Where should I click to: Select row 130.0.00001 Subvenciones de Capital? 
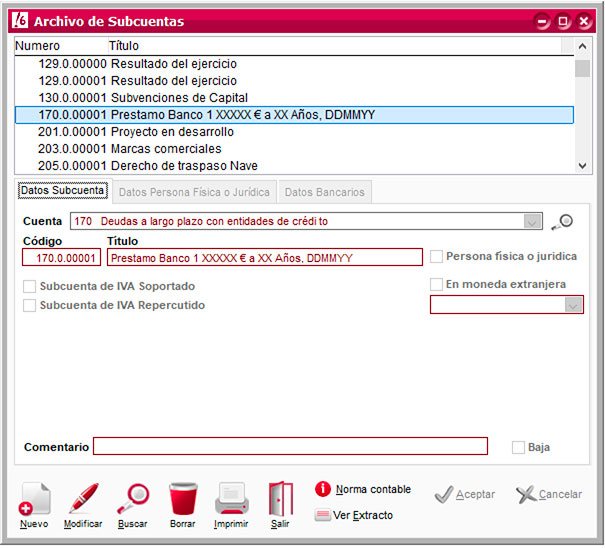click(294, 98)
